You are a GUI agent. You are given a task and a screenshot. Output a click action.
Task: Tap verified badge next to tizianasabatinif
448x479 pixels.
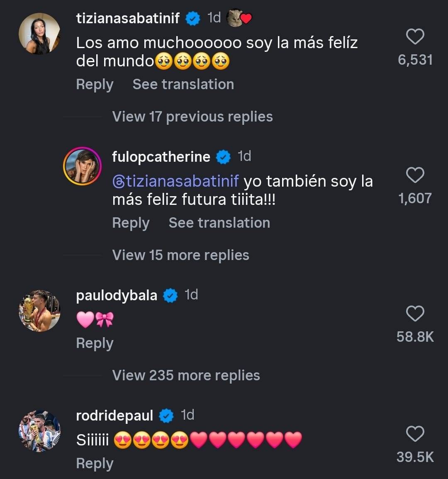192,19
